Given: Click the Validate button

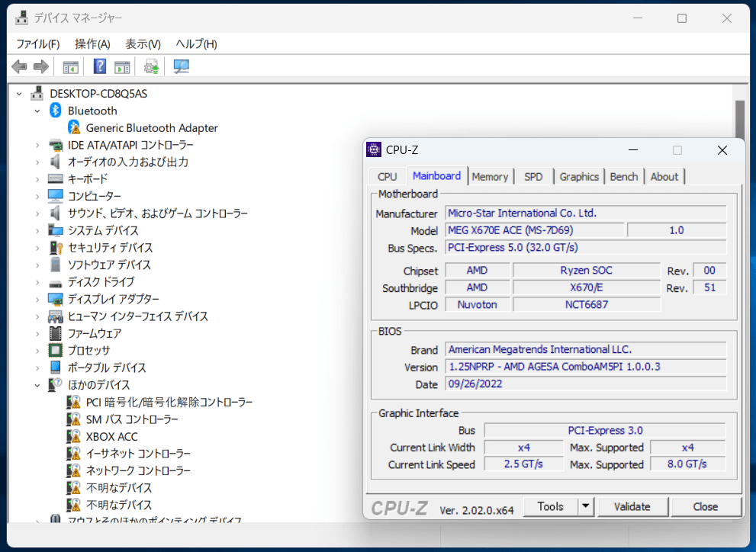Looking at the screenshot, I should coord(632,506).
